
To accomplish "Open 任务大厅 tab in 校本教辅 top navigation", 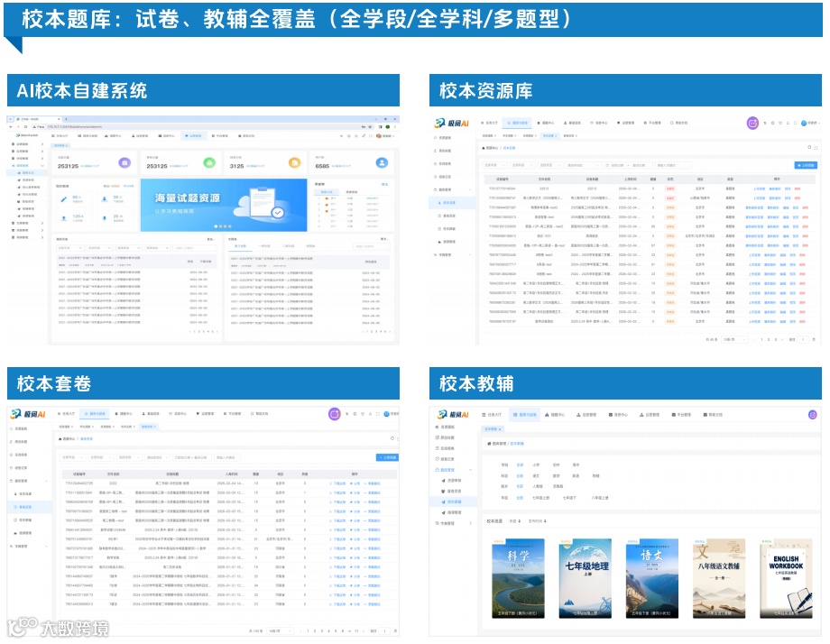I will [492, 415].
